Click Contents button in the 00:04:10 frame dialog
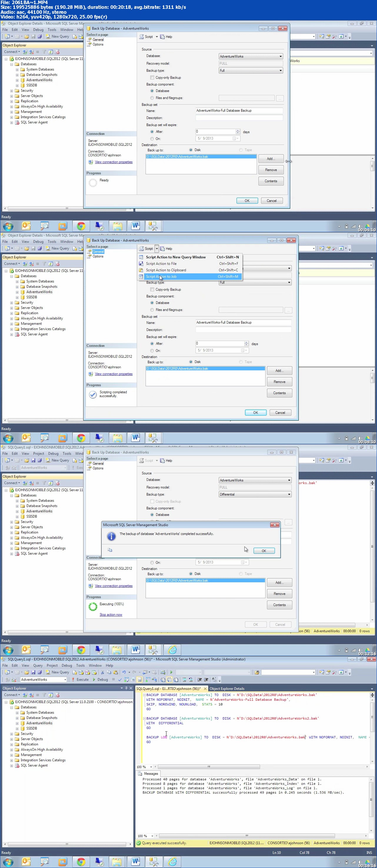Image resolution: width=377 pixels, height=868 pixels. pos(271,181)
